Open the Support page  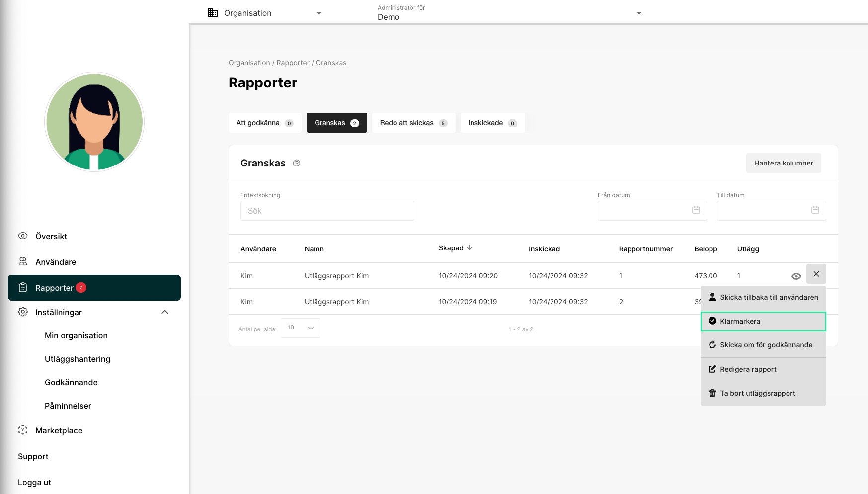click(33, 456)
